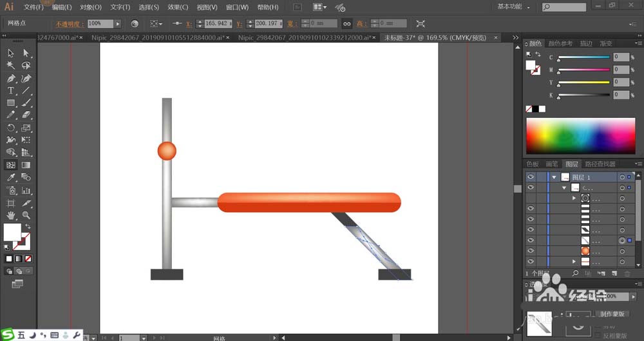Click the Cyan (C) slider track
This screenshot has width=644, height=341.
click(583, 57)
